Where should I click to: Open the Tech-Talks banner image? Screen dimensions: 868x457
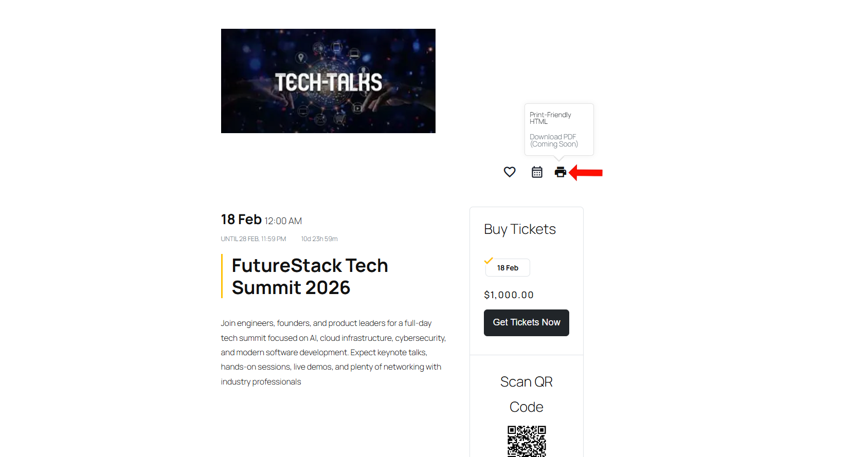[328, 81]
